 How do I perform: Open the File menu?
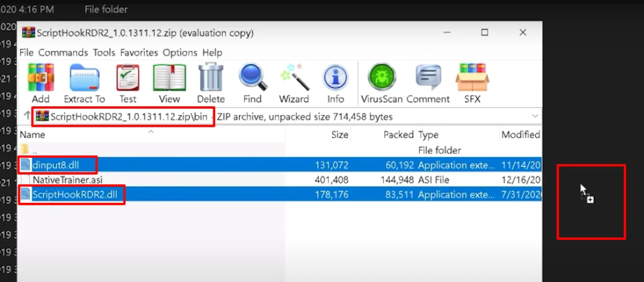click(x=26, y=53)
